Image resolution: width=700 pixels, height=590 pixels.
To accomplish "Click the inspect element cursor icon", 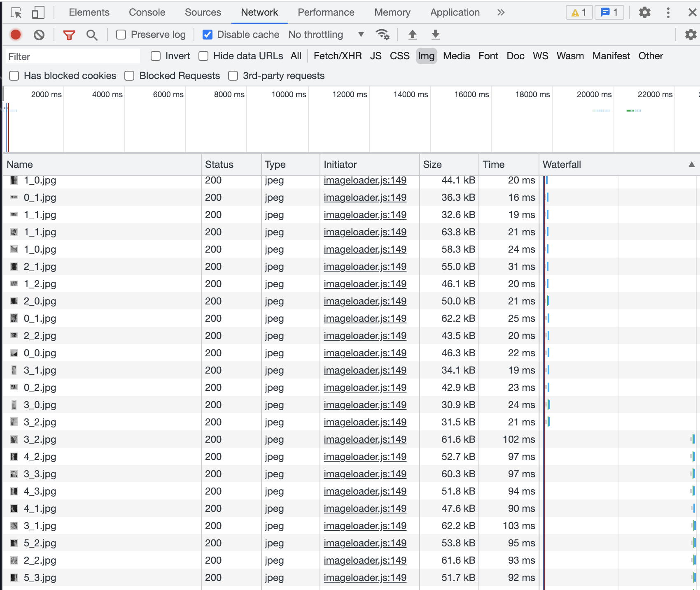I will tap(16, 12).
